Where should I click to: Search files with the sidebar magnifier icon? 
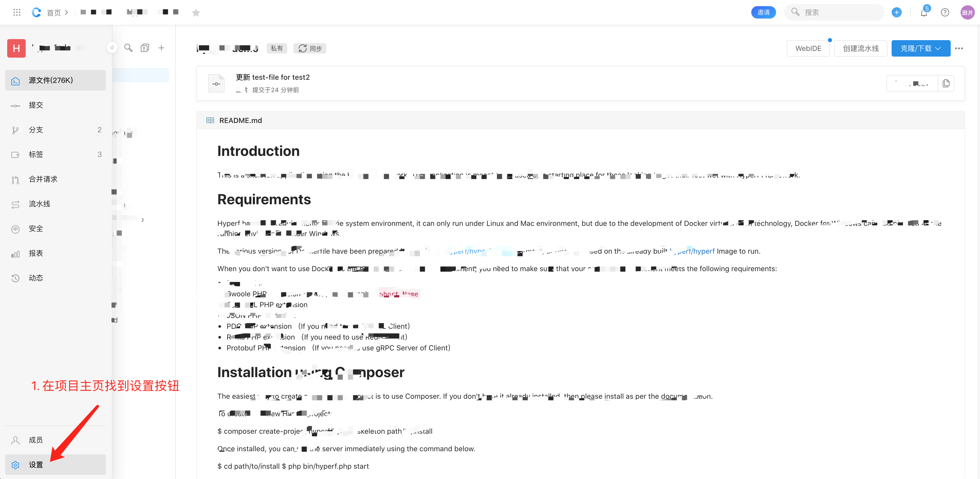click(x=128, y=48)
